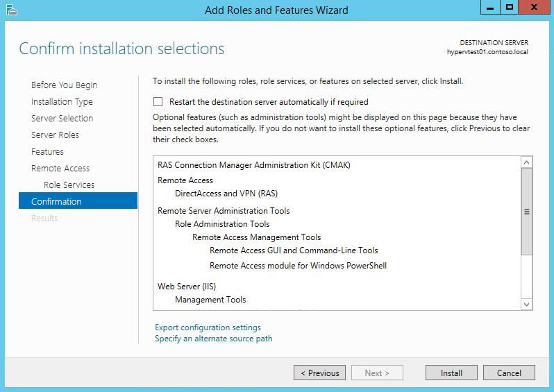Go to Before You Begin step
Image resolution: width=554 pixels, height=392 pixels.
point(65,85)
